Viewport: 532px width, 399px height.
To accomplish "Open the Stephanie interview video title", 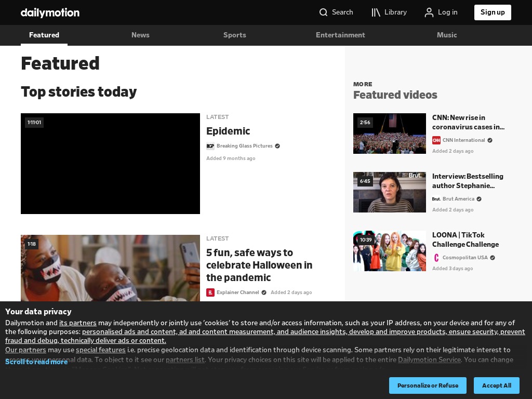I will pyautogui.click(x=468, y=181).
